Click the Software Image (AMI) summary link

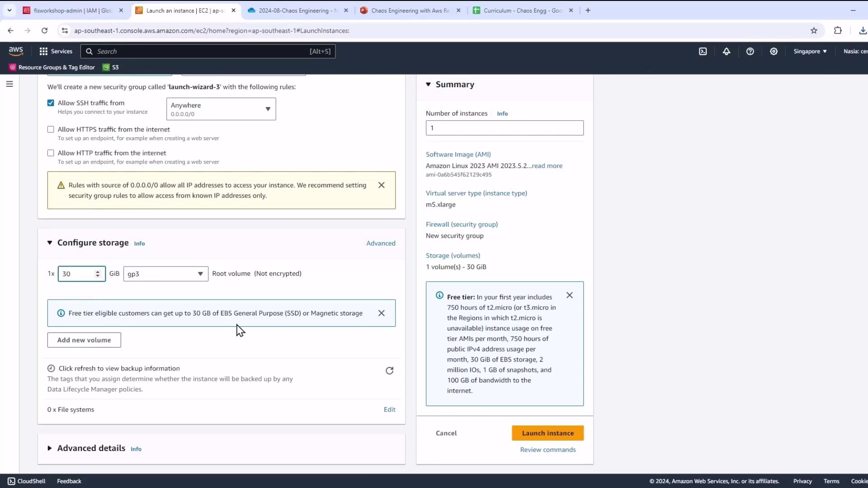(x=458, y=155)
